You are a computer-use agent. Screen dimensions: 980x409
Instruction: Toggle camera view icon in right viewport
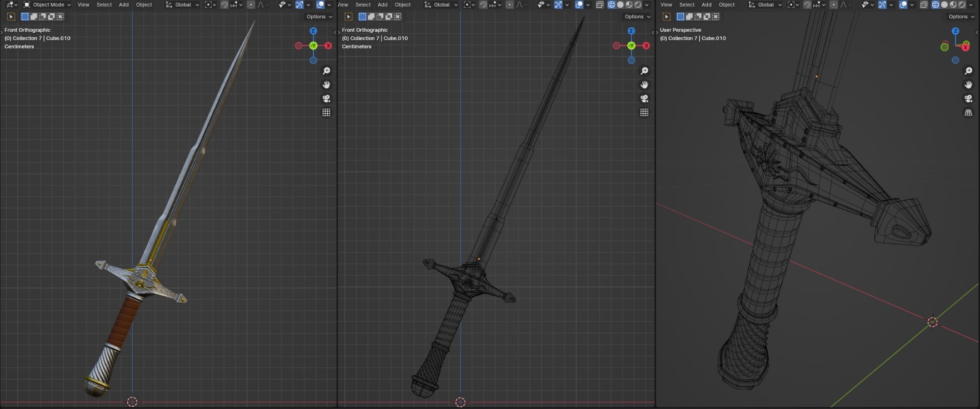pyautogui.click(x=968, y=99)
